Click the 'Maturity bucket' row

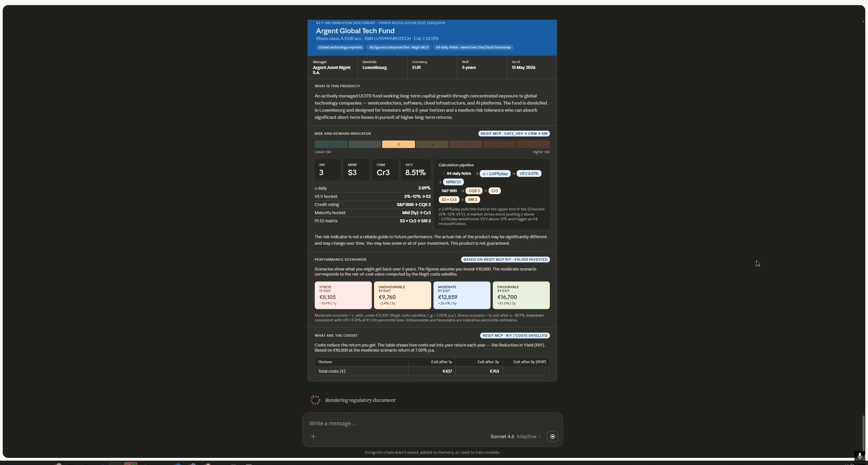point(373,213)
